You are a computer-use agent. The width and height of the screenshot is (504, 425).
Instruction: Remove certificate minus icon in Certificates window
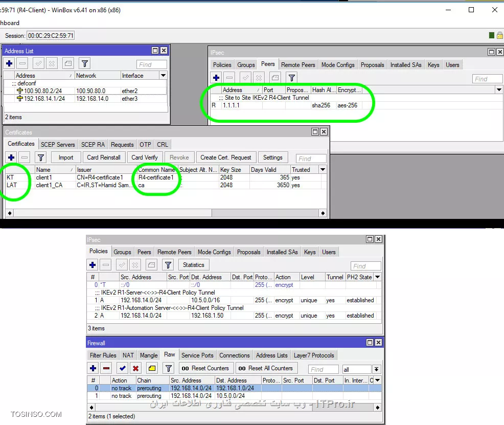click(x=25, y=158)
